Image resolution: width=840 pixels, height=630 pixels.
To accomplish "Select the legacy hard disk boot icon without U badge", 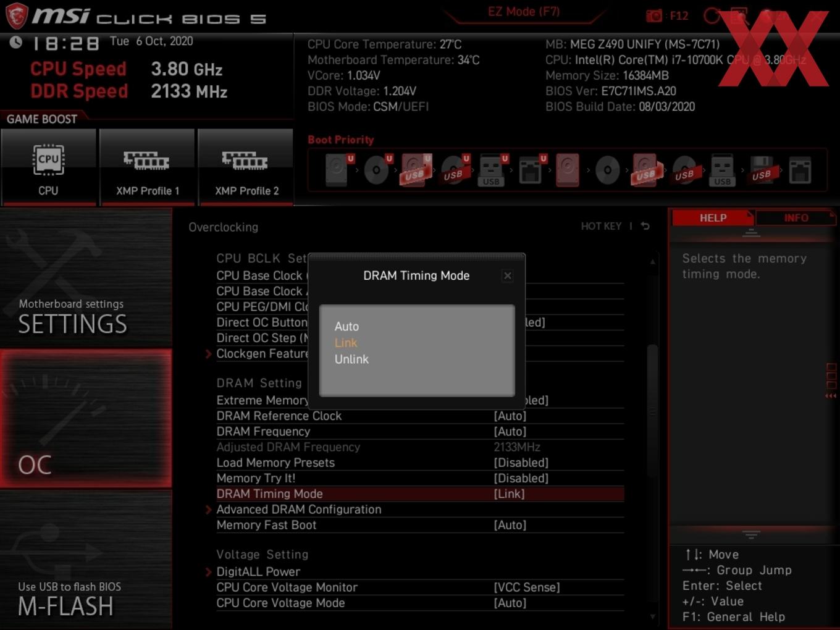I will 568,170.
